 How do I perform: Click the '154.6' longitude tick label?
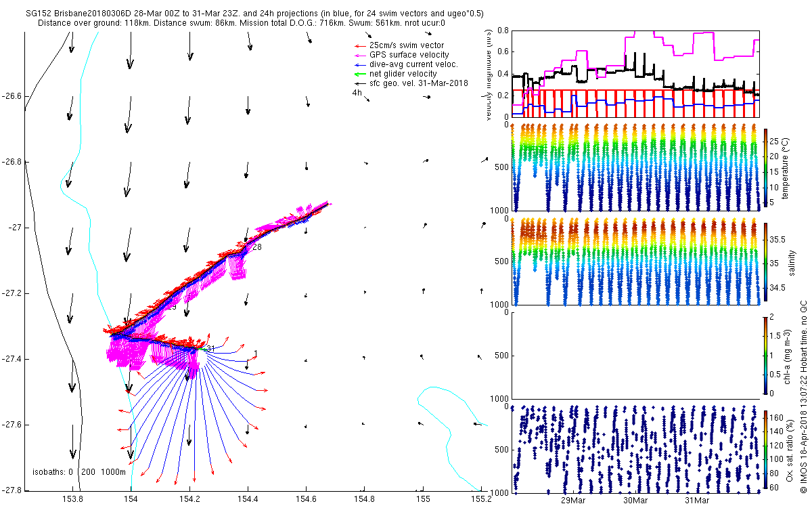pyautogui.click(x=306, y=499)
